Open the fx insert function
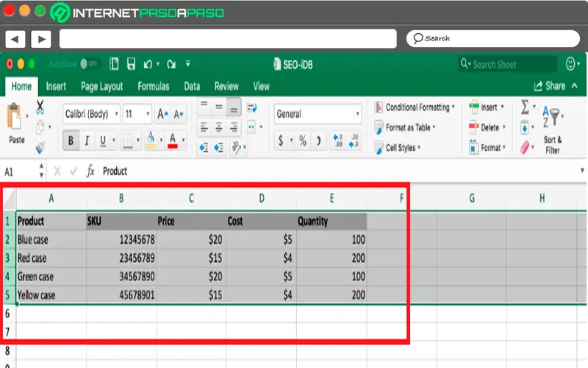Screen dimensions: 588x368 (x=90, y=171)
